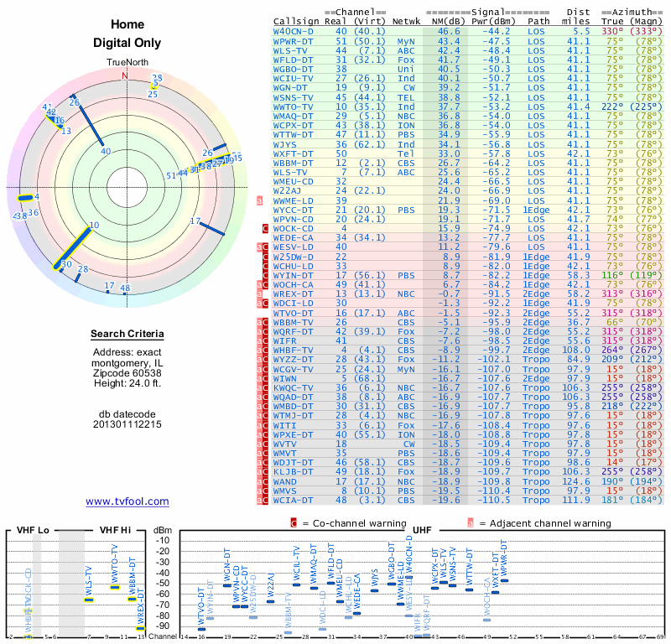
Task: Pick the WGN-DT callsign entry
Action: tap(291, 86)
